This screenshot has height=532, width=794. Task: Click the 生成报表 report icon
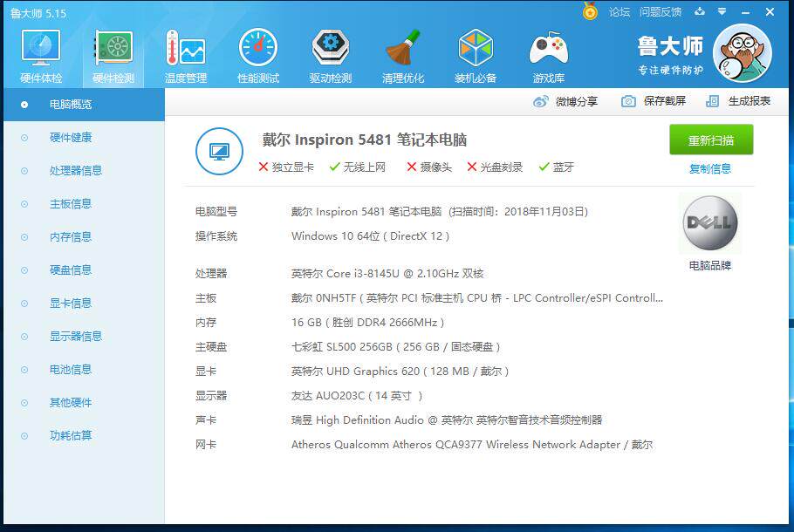[x=713, y=101]
